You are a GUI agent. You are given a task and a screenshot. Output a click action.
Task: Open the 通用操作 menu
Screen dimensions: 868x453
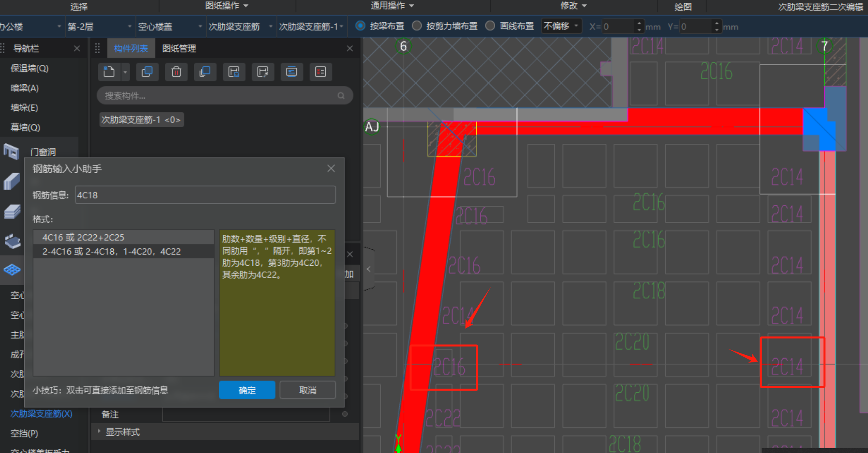click(x=392, y=6)
